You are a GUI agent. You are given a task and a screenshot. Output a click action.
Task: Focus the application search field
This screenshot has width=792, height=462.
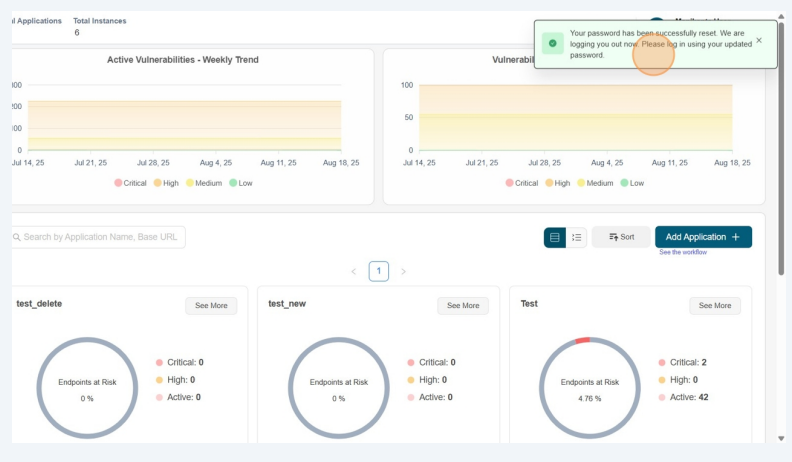click(100, 237)
